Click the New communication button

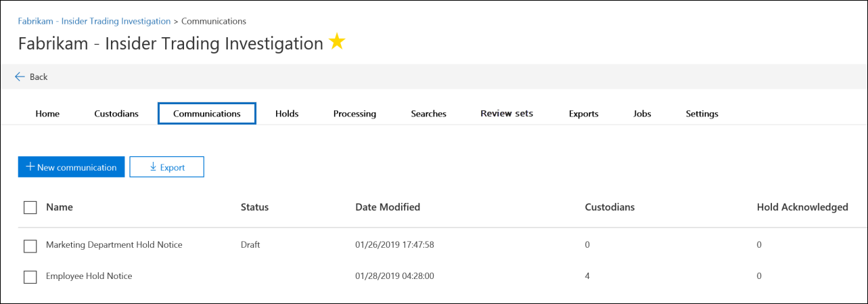coord(71,167)
